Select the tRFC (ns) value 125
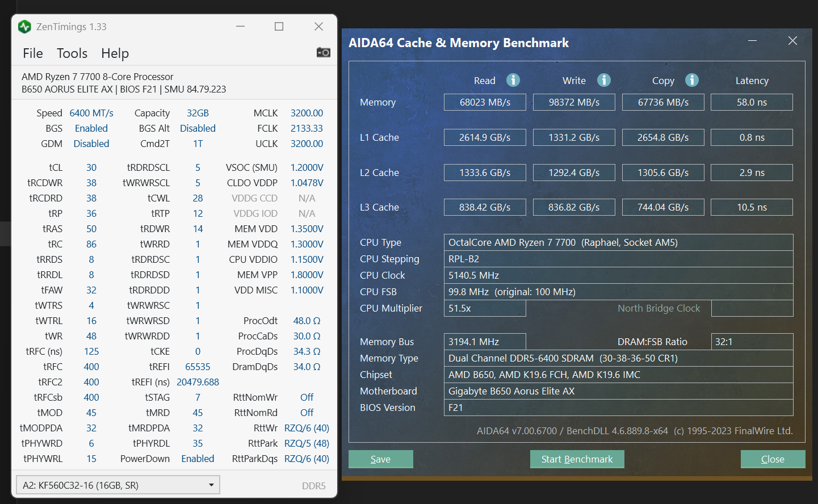Screen dimensions: 818x504 tap(91, 351)
